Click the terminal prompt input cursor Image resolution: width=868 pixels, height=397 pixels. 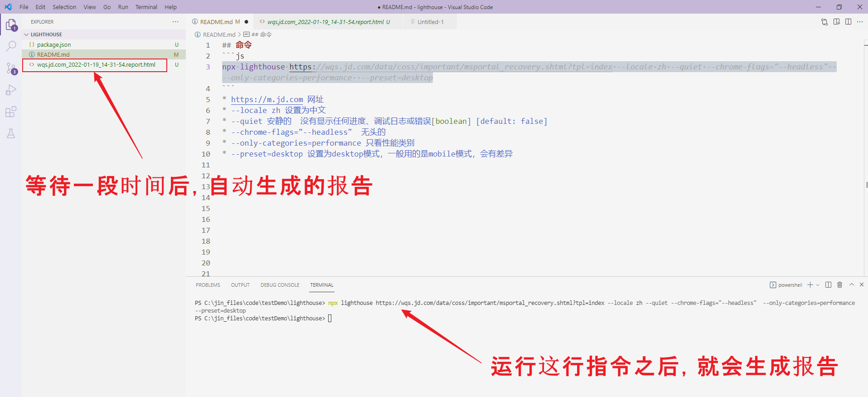[330, 319]
